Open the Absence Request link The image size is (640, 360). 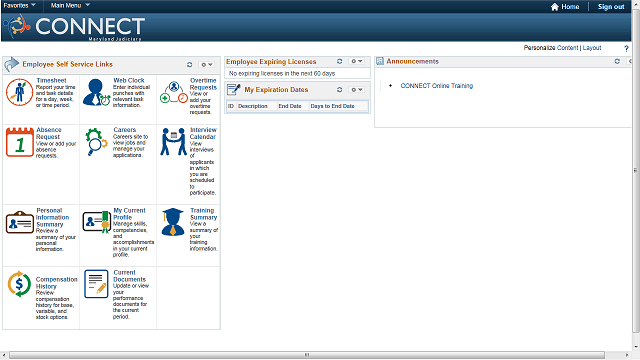coord(49,133)
